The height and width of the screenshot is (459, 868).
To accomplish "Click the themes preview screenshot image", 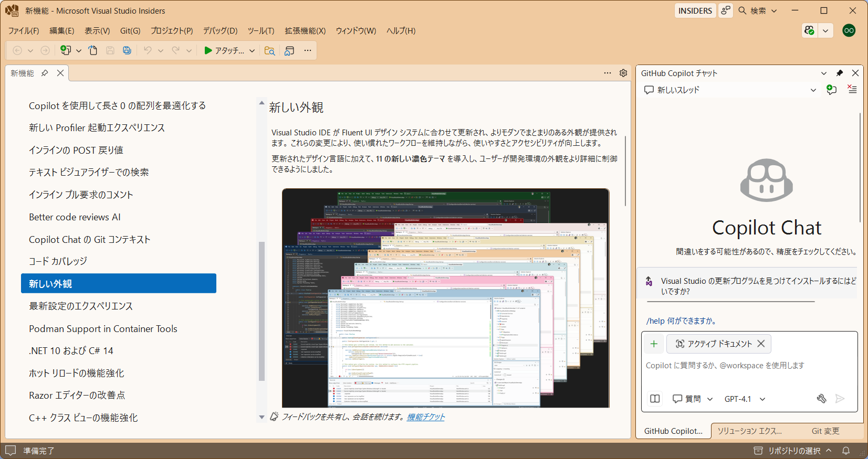I will coord(446,298).
